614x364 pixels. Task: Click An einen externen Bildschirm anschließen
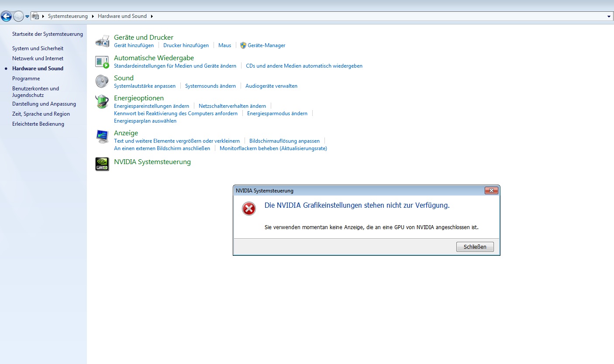tap(162, 148)
